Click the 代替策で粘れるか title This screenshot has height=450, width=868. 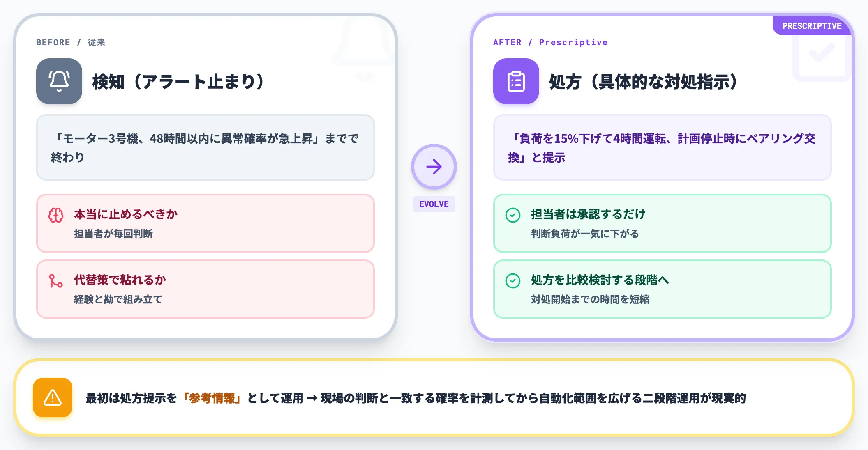click(120, 280)
